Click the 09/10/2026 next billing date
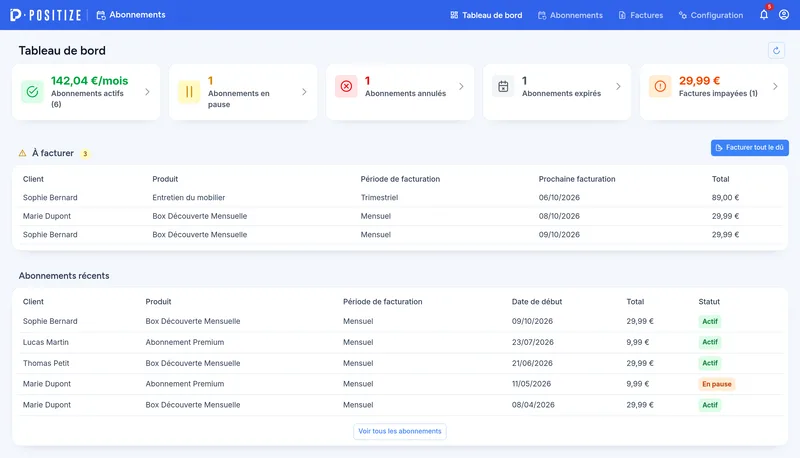Image resolution: width=800 pixels, height=458 pixels. coord(559,235)
